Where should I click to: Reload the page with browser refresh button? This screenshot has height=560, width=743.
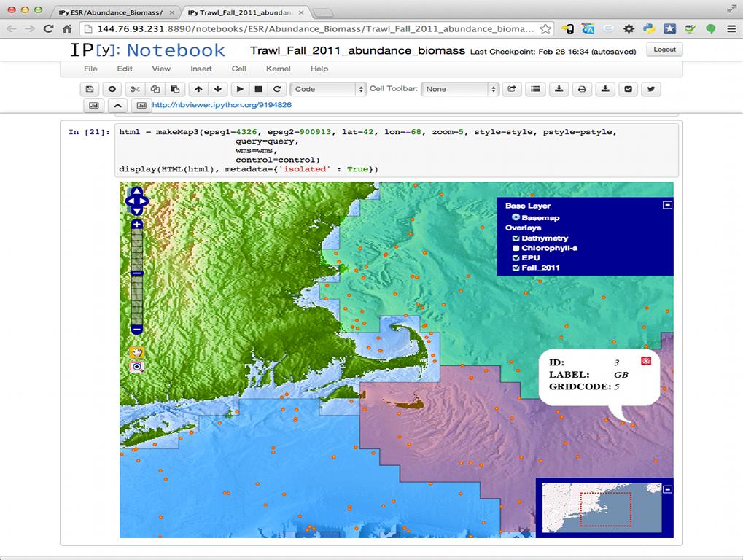pos(48,29)
